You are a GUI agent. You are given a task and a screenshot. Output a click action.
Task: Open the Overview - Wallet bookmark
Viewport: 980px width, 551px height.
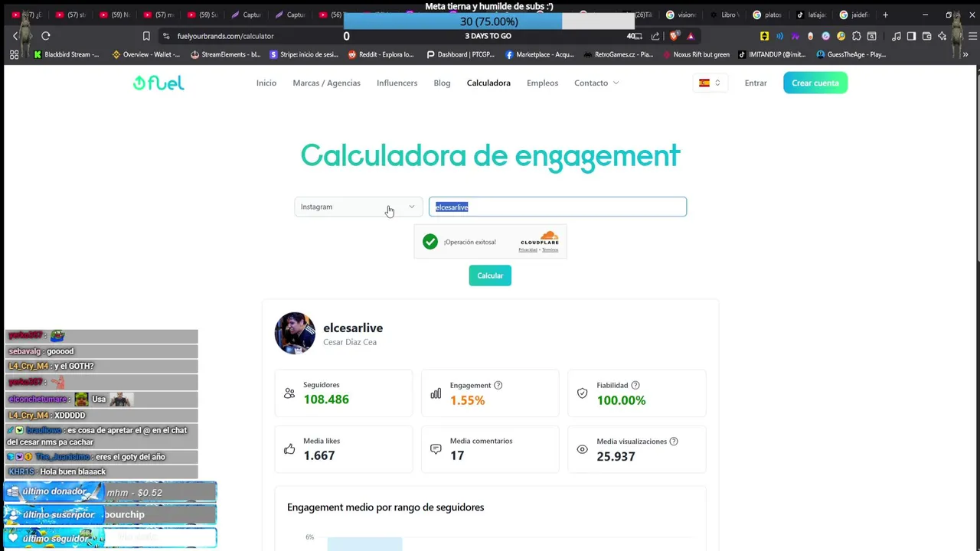tap(145, 54)
